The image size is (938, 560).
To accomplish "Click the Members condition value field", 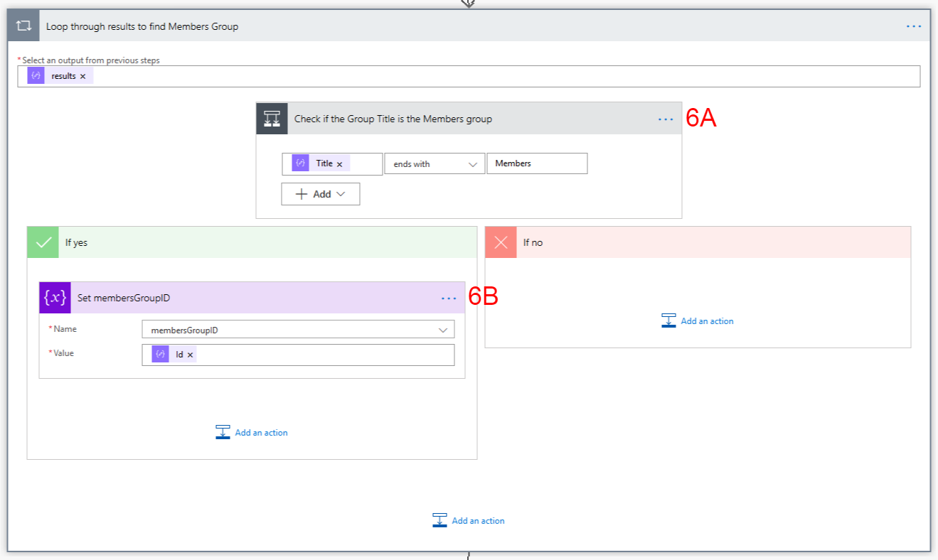I will coord(537,163).
